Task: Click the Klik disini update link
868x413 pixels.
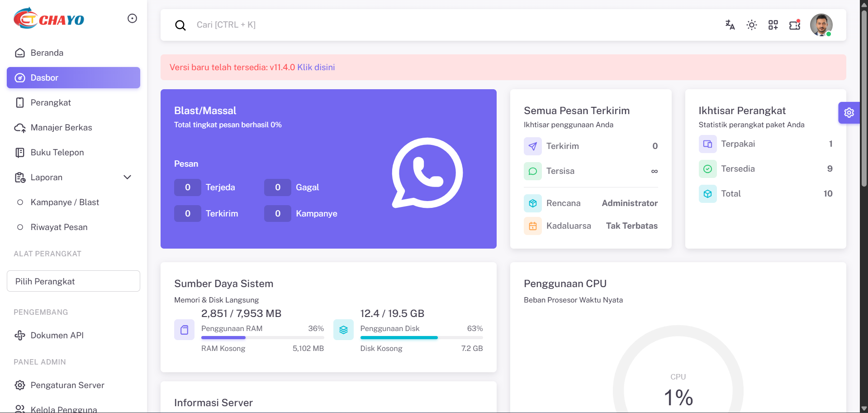Action: [x=317, y=67]
